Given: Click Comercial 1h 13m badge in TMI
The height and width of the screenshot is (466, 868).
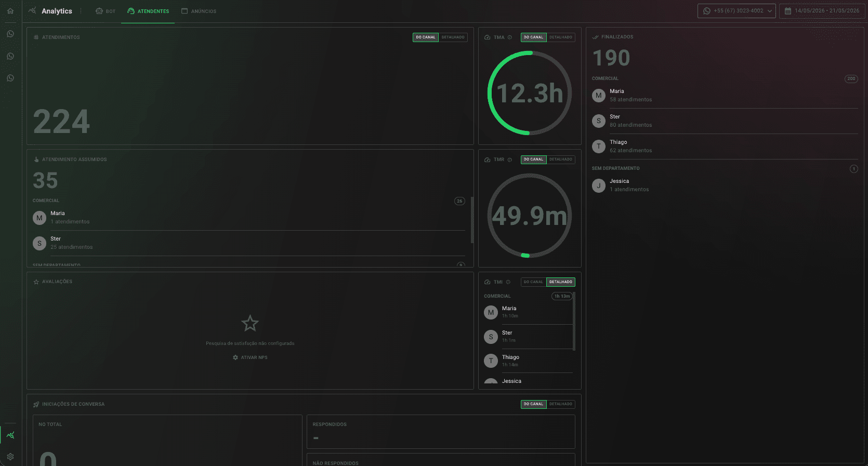Looking at the screenshot, I should tap(562, 296).
